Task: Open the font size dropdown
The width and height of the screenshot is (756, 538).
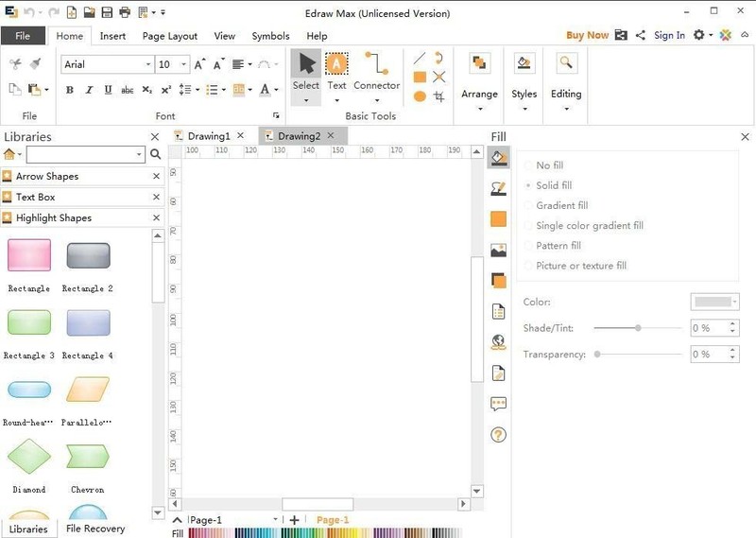Action: (183, 64)
